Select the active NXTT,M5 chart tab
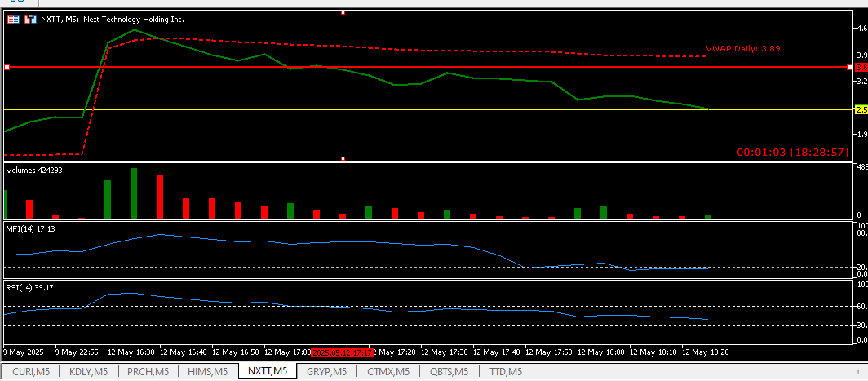This screenshot has height=381, width=868. (x=268, y=371)
